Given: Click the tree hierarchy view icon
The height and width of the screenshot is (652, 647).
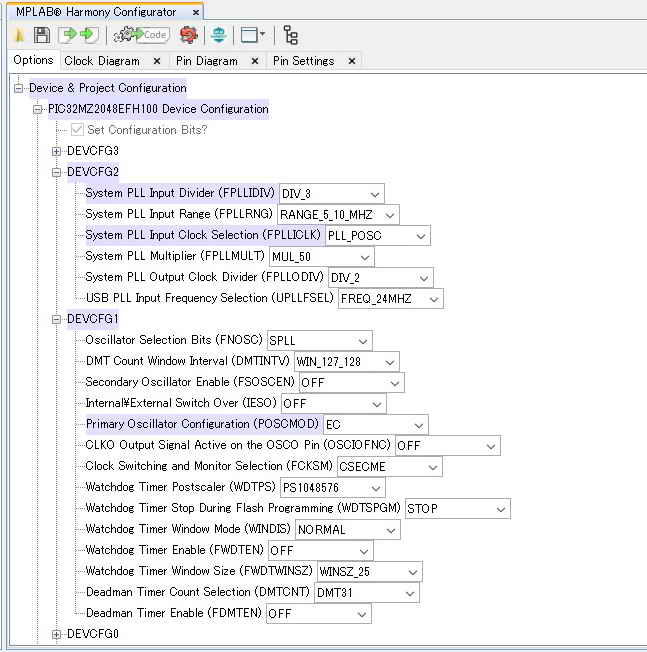Looking at the screenshot, I should [290, 35].
